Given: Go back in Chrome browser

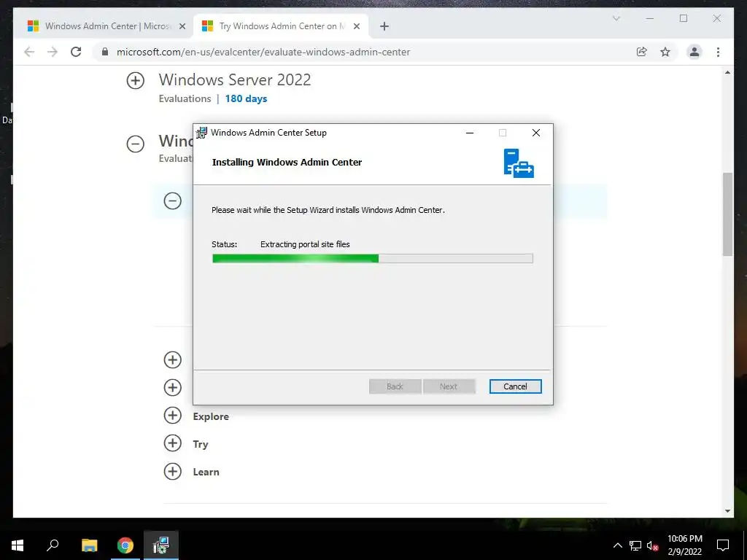Looking at the screenshot, I should tap(29, 52).
